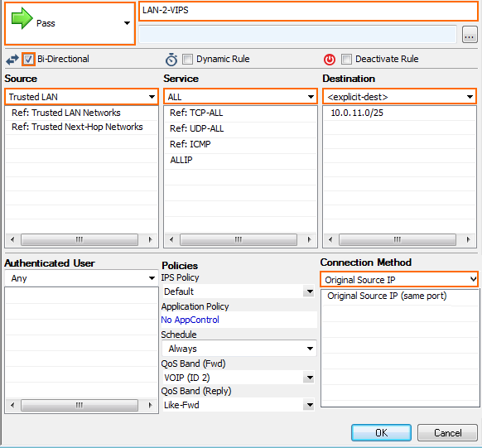Click the Dynamic Rule stopwatch icon
482x448 pixels.
click(x=171, y=60)
